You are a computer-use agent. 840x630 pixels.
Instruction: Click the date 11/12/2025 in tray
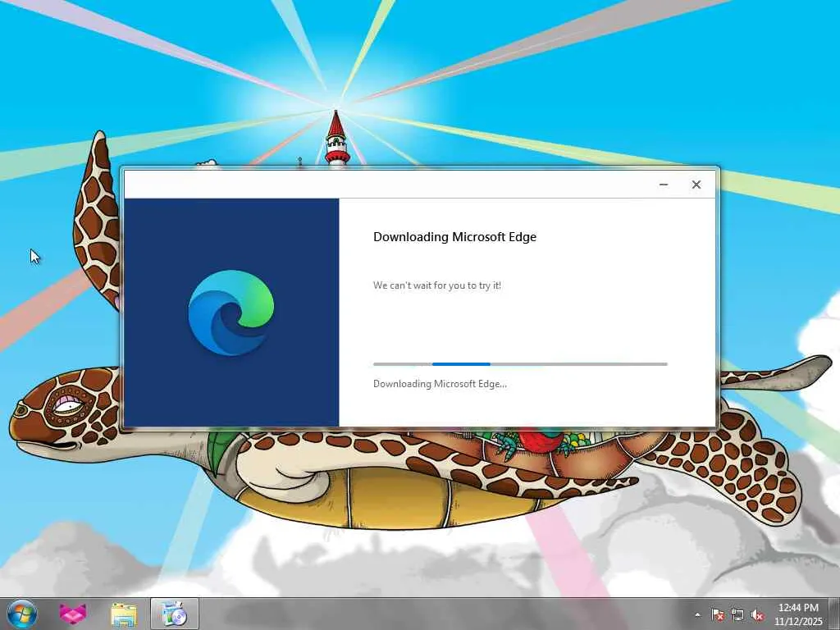[798, 622]
